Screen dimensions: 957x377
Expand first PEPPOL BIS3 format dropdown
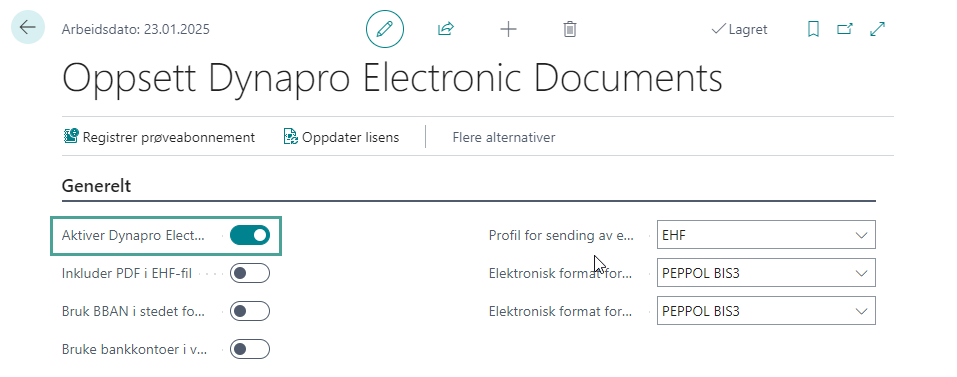point(766,273)
